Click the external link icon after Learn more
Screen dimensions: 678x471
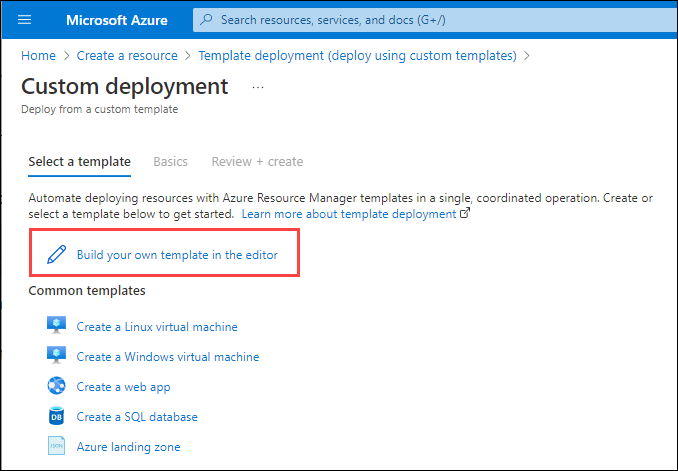coord(465,213)
